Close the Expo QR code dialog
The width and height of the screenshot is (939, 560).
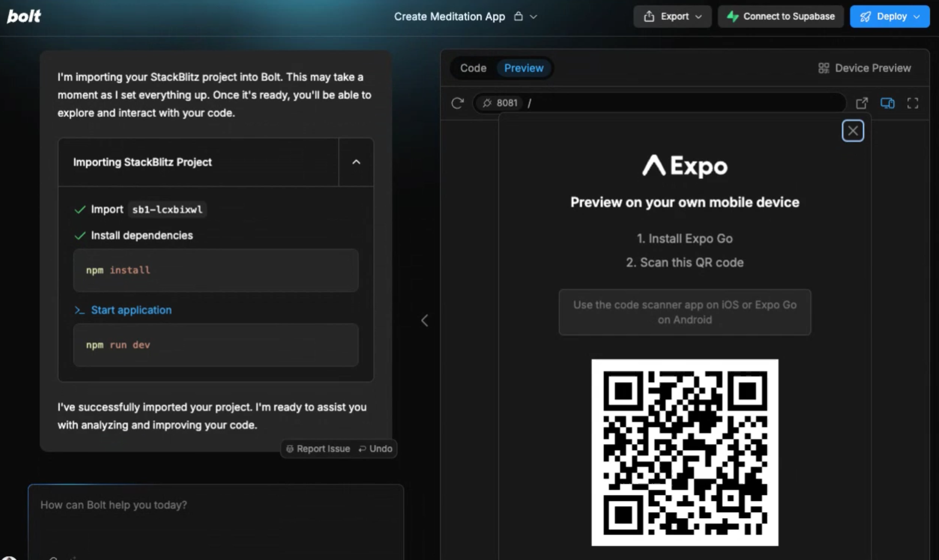pyautogui.click(x=852, y=131)
